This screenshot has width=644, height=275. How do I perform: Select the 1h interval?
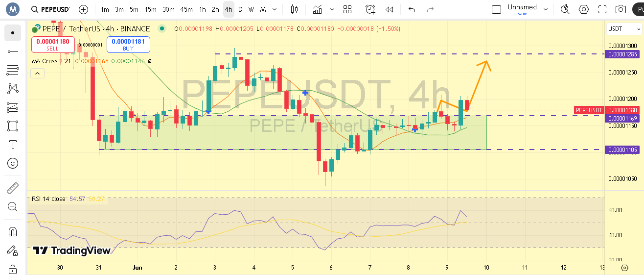point(203,9)
